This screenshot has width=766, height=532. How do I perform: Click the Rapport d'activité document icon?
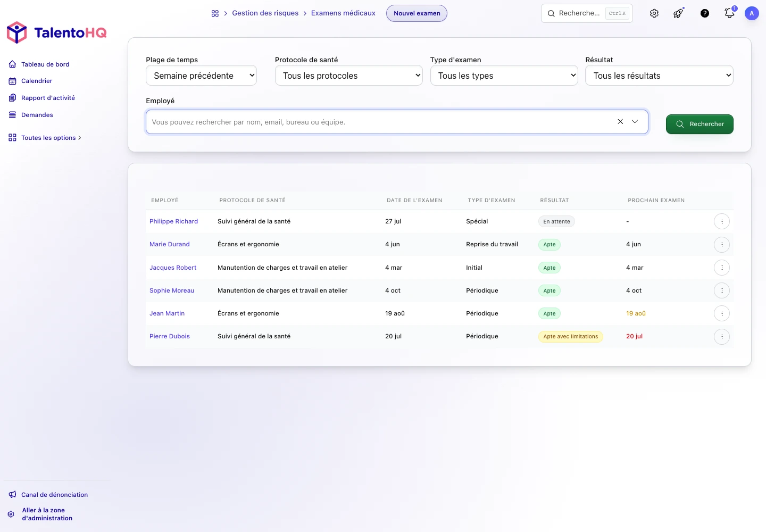(12, 98)
